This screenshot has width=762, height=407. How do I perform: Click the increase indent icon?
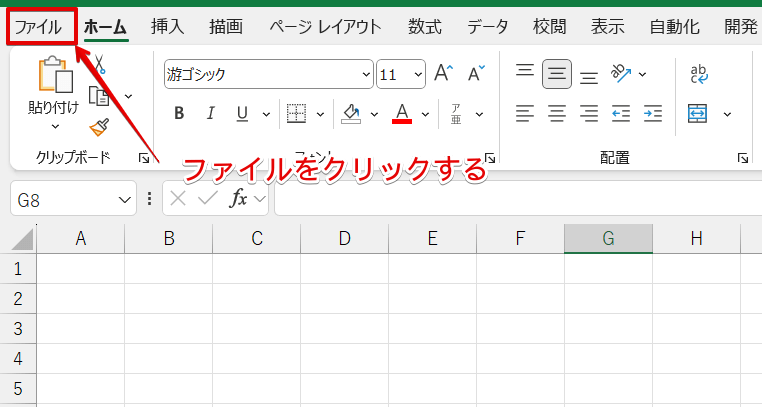click(x=653, y=114)
